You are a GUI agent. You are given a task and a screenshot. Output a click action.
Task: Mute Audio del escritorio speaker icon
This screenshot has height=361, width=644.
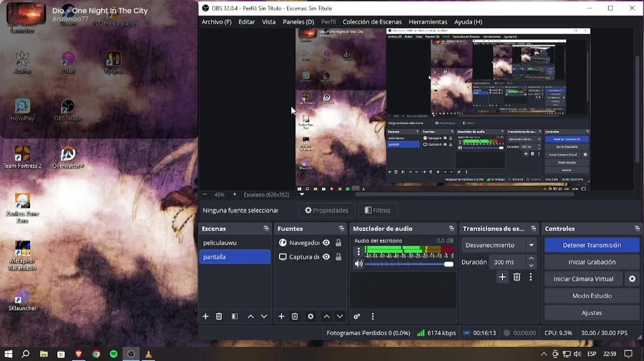pyautogui.click(x=359, y=264)
